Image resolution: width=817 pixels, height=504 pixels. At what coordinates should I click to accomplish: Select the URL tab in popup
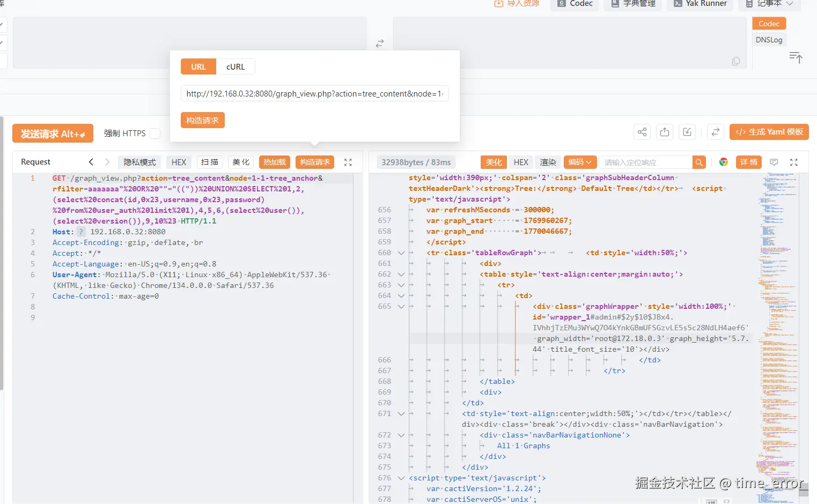coord(198,66)
